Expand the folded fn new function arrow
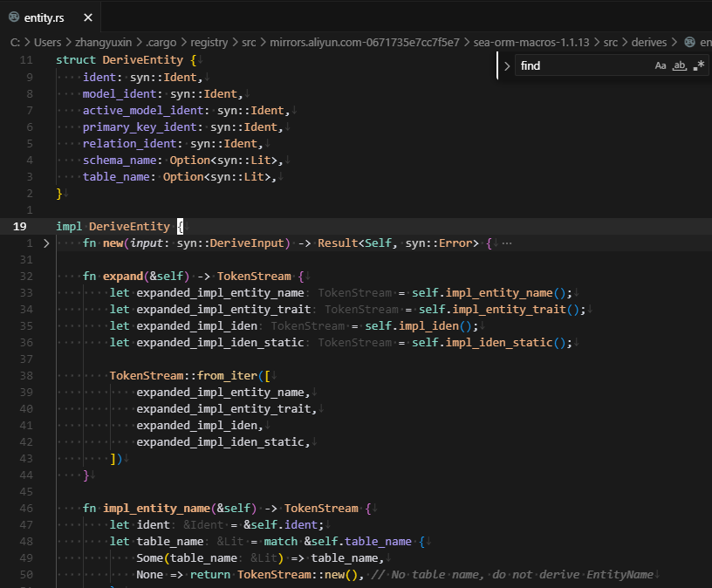 (46, 243)
